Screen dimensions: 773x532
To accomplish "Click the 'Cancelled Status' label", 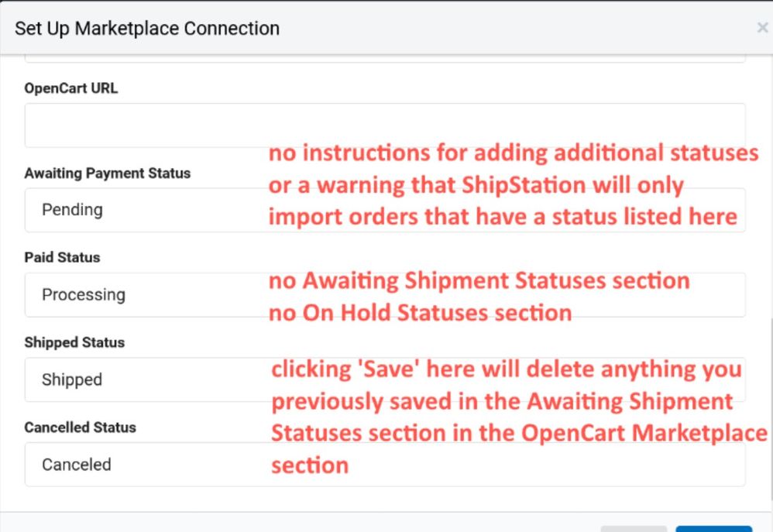I will (80, 427).
